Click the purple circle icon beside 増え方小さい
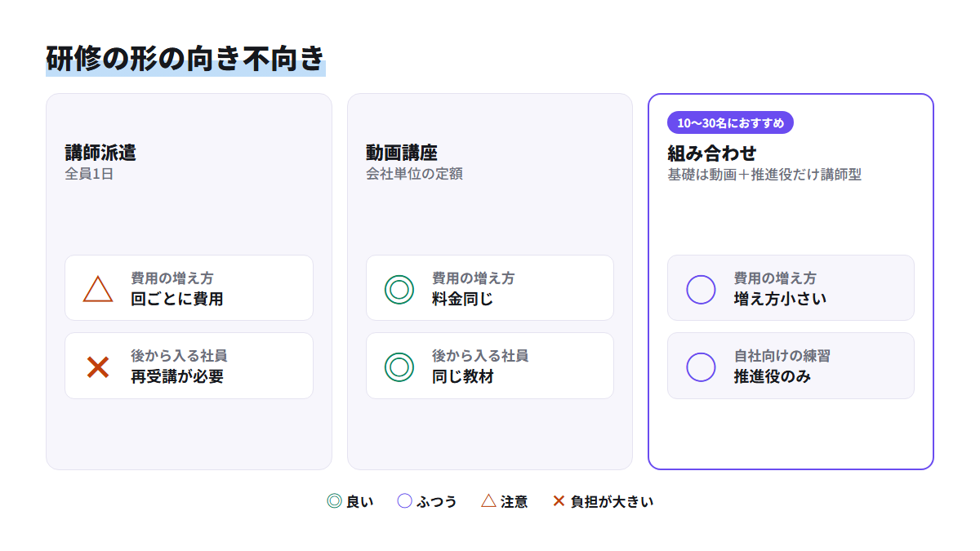 pos(701,289)
